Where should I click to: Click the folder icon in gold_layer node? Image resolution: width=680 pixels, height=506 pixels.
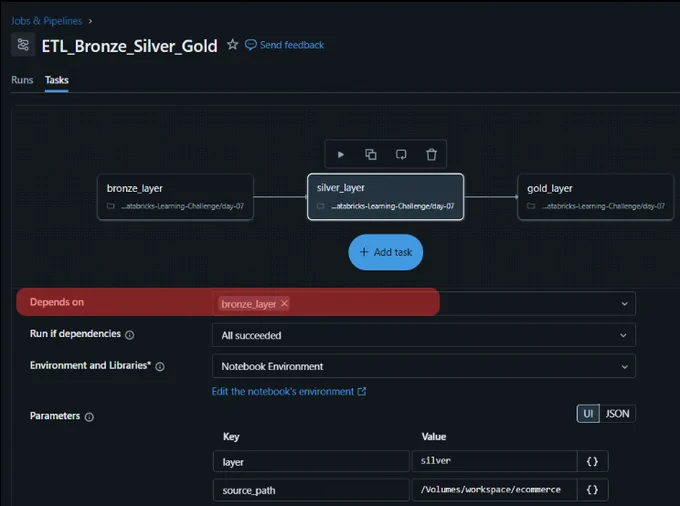pyautogui.click(x=531, y=206)
